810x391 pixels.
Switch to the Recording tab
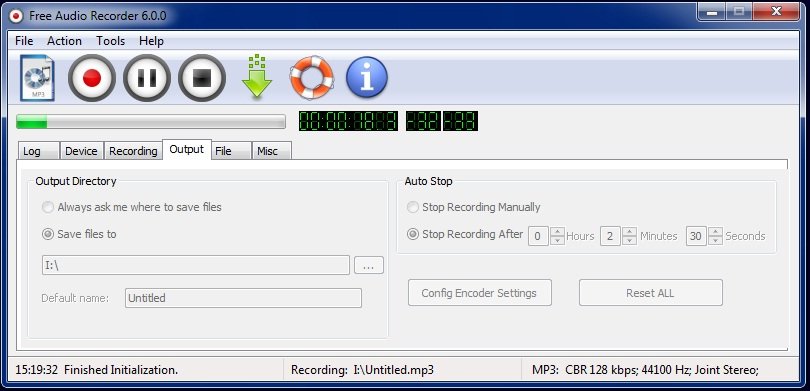133,151
